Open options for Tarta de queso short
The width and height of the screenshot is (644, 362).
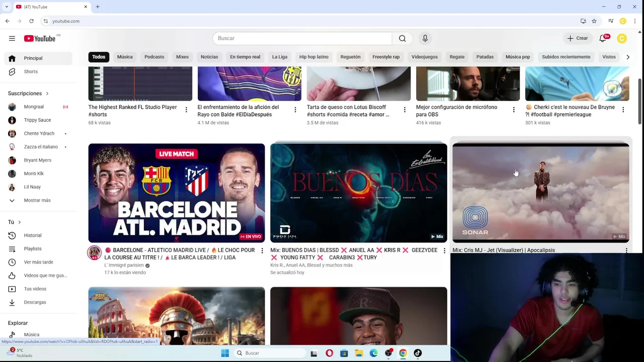pyautogui.click(x=405, y=110)
